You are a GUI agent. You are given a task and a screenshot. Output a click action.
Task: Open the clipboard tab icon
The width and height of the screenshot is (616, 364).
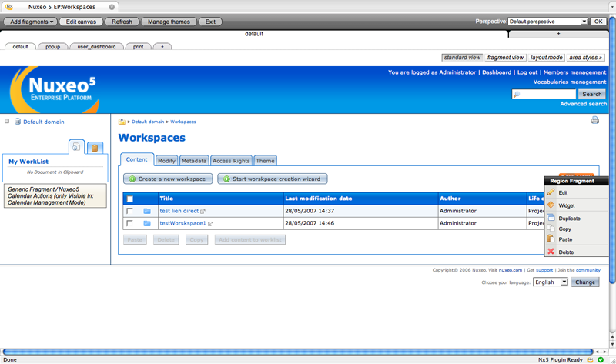pos(95,148)
